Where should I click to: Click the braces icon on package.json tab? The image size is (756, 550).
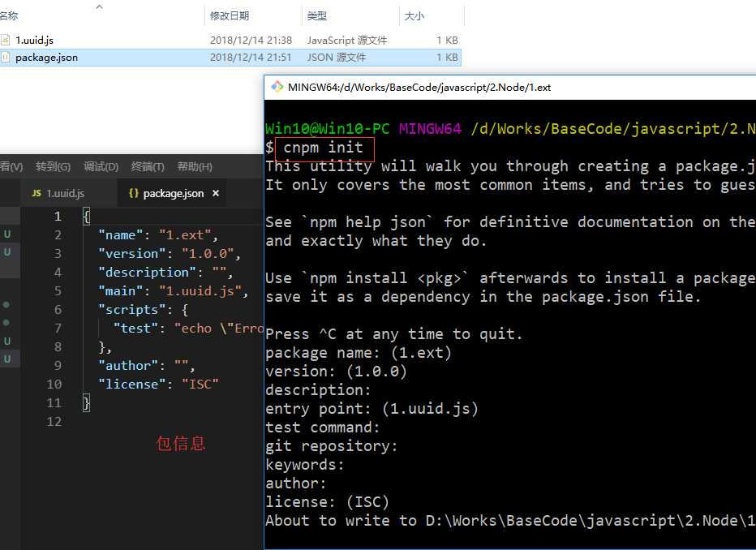click(134, 193)
